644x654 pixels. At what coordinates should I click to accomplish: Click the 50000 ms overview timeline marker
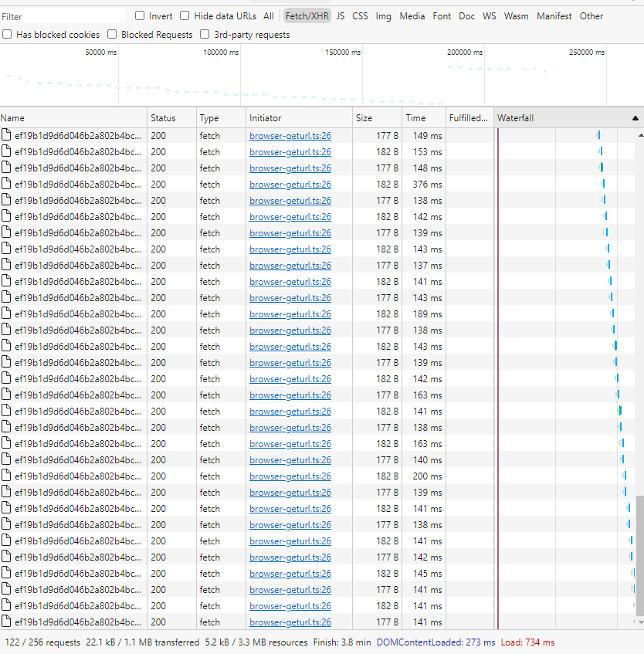click(101, 53)
